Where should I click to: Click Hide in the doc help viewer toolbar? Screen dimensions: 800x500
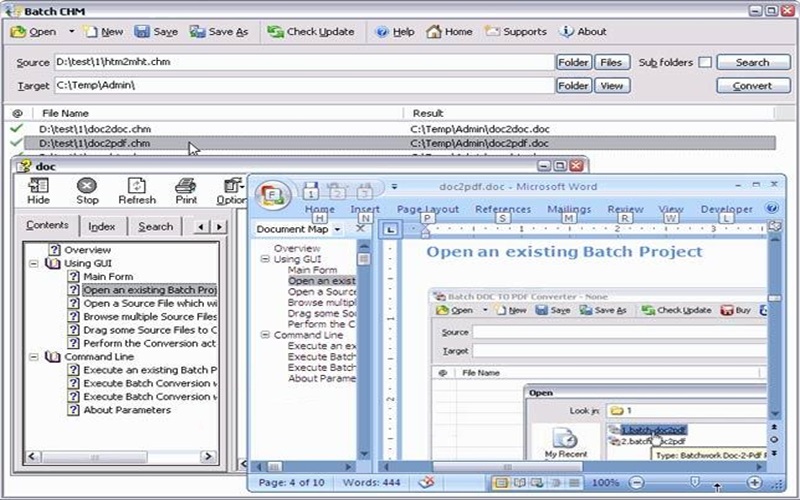(38, 191)
